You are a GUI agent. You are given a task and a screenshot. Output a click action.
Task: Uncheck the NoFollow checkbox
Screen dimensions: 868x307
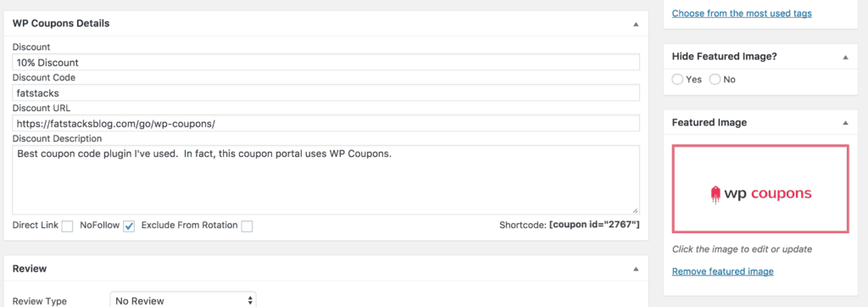(x=129, y=226)
